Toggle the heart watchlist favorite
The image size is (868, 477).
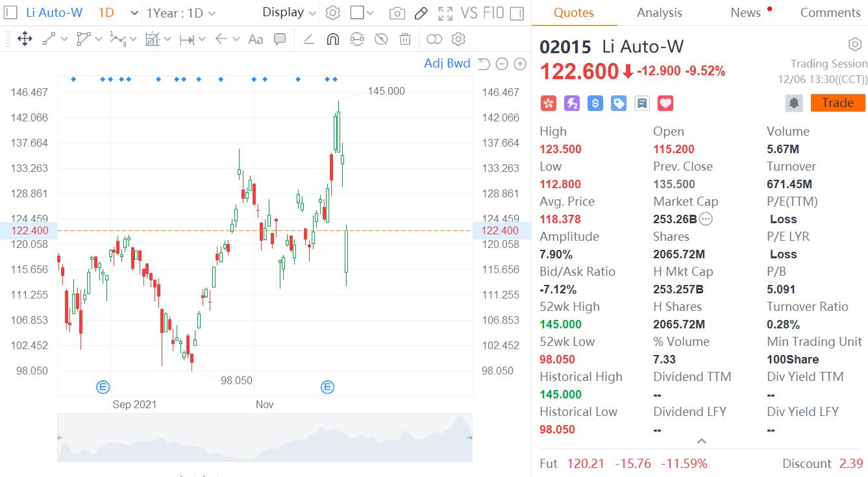pyautogui.click(x=665, y=103)
